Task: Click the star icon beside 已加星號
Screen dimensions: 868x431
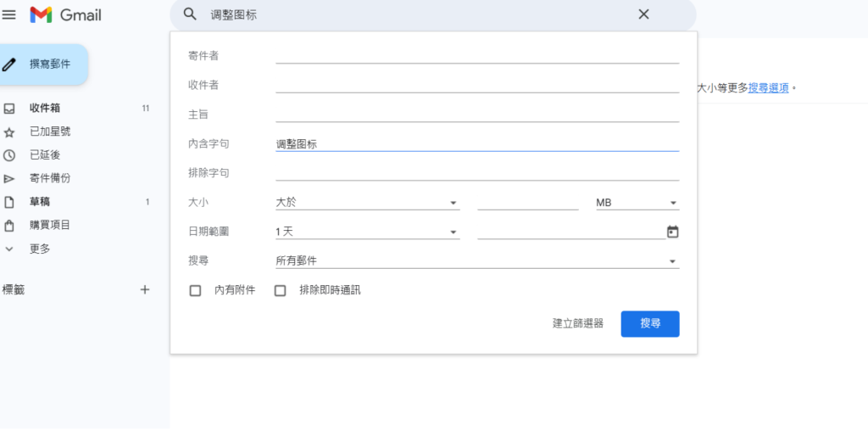Action: pos(8,132)
